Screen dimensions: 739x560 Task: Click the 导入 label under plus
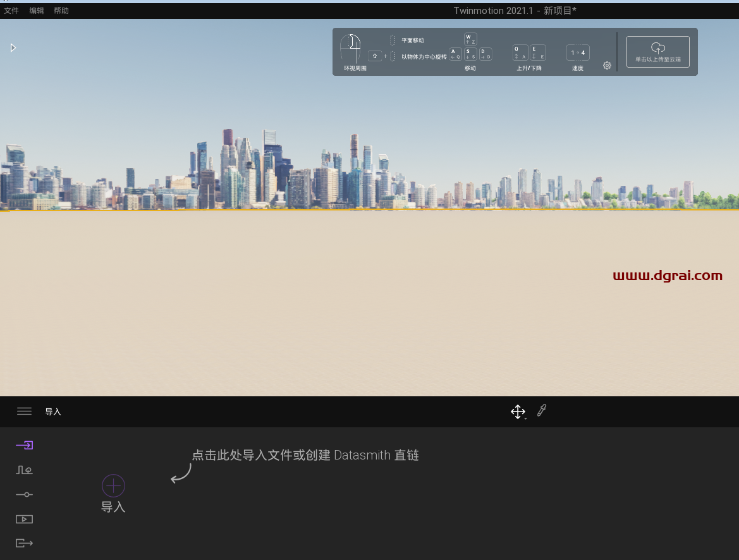[113, 507]
